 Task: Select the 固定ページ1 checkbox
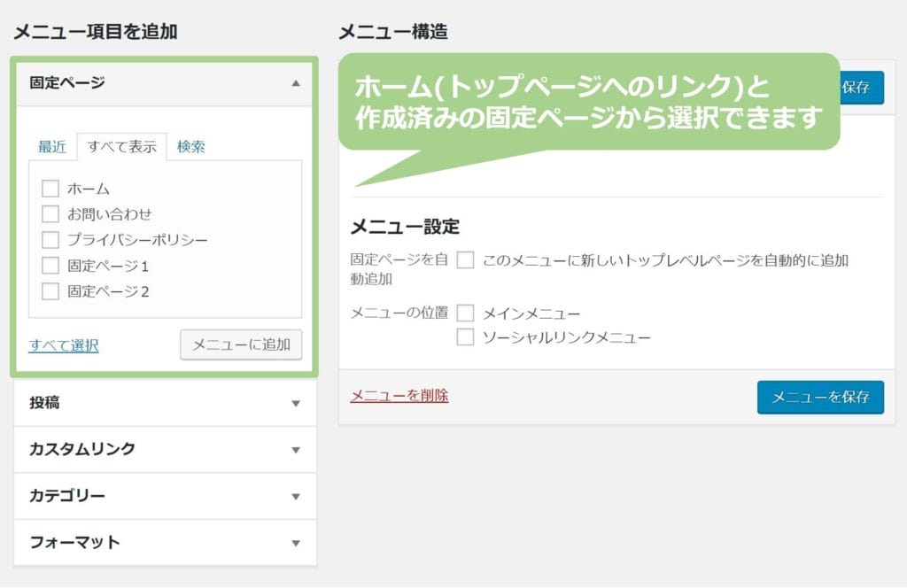tap(50, 266)
